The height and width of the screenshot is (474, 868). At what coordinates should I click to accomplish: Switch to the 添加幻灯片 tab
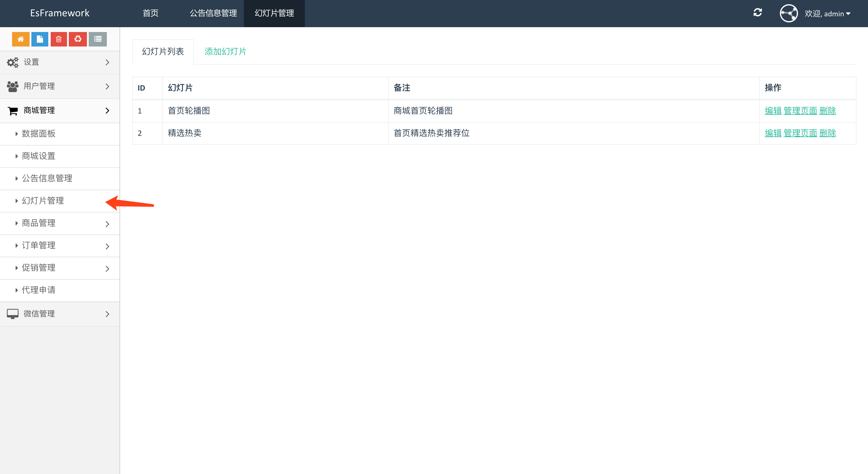click(225, 52)
